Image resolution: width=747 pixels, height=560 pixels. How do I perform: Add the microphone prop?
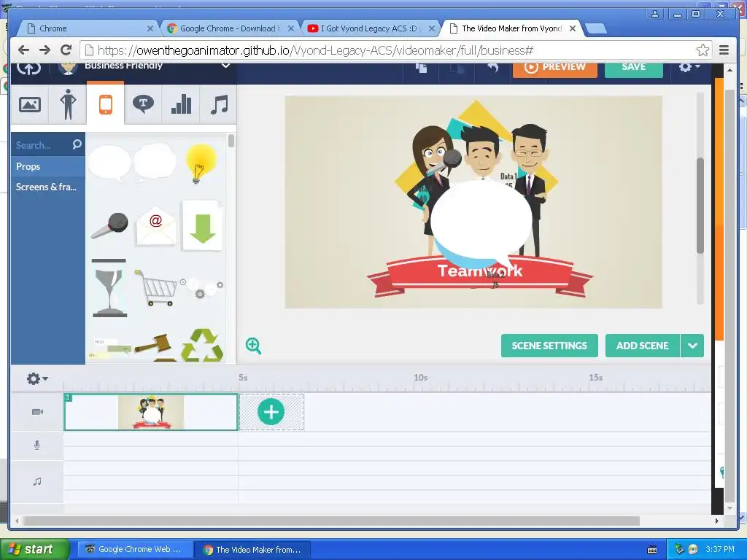pyautogui.click(x=110, y=225)
